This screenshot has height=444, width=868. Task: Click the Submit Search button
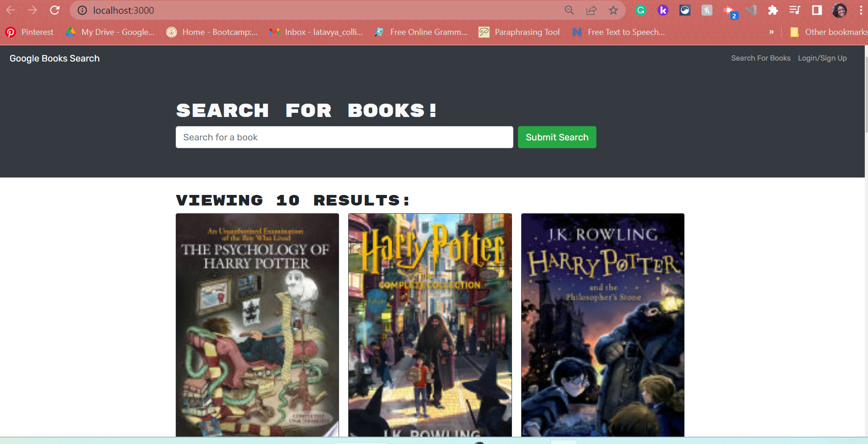(x=557, y=137)
